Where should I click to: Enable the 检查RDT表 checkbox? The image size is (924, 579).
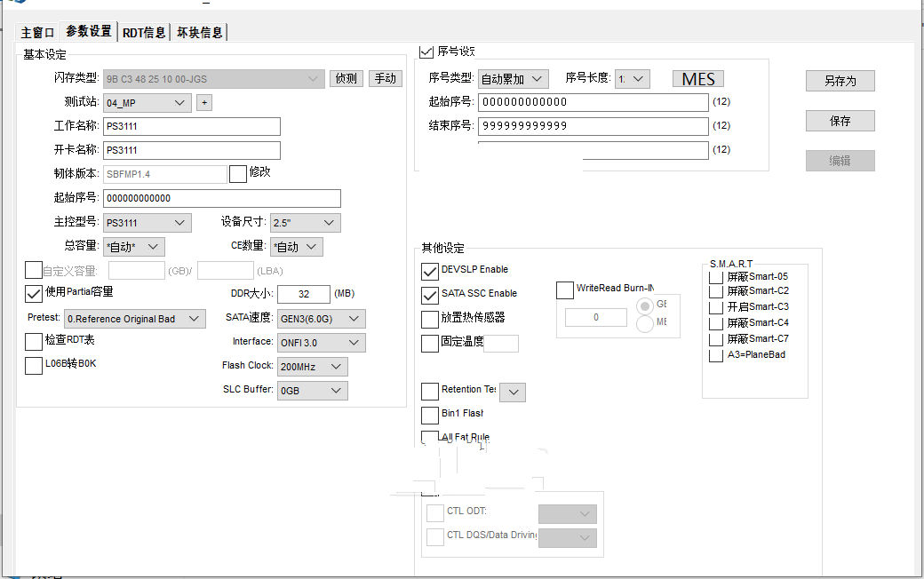[34, 342]
